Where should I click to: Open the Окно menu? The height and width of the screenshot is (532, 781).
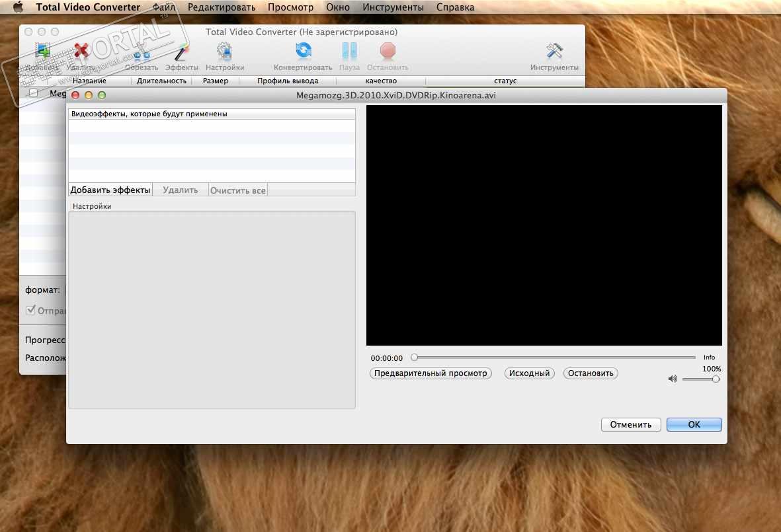point(338,7)
